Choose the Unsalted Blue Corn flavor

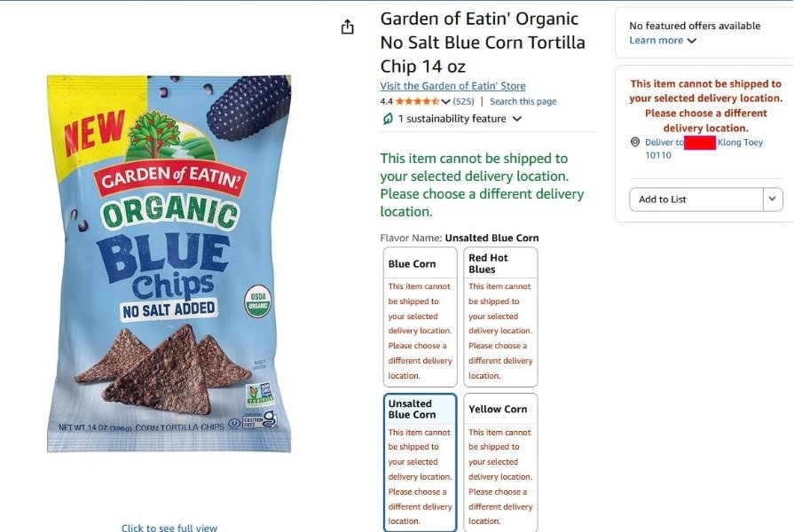(421, 462)
